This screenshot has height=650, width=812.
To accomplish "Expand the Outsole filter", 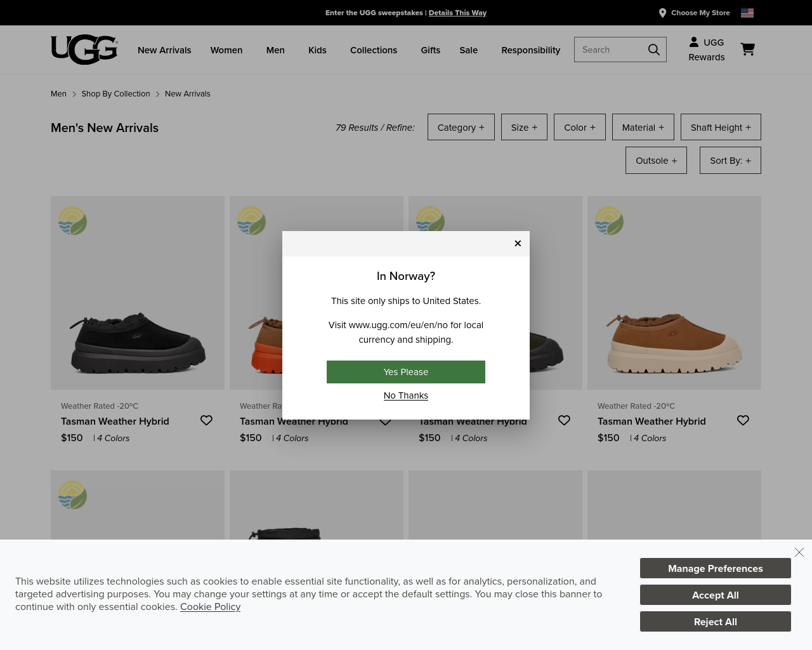I will tap(656, 161).
